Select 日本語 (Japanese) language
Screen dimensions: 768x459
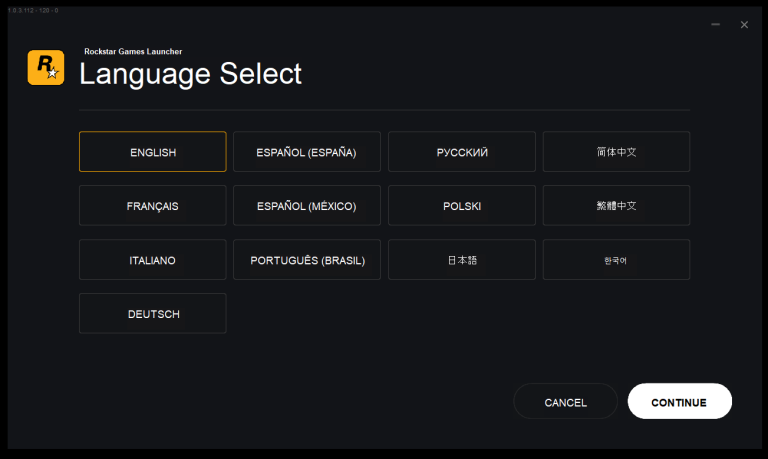click(x=462, y=260)
